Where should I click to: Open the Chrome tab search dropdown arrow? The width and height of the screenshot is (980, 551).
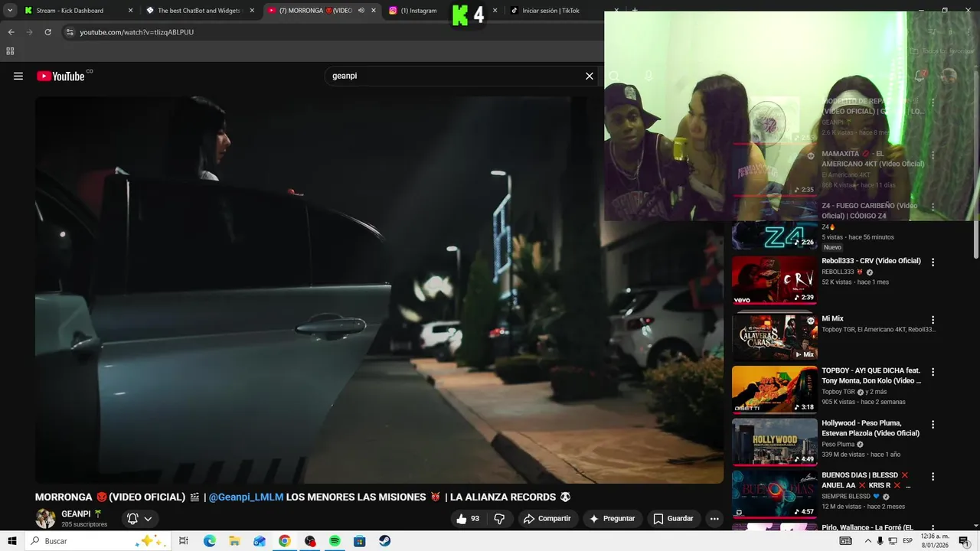pos(10,11)
